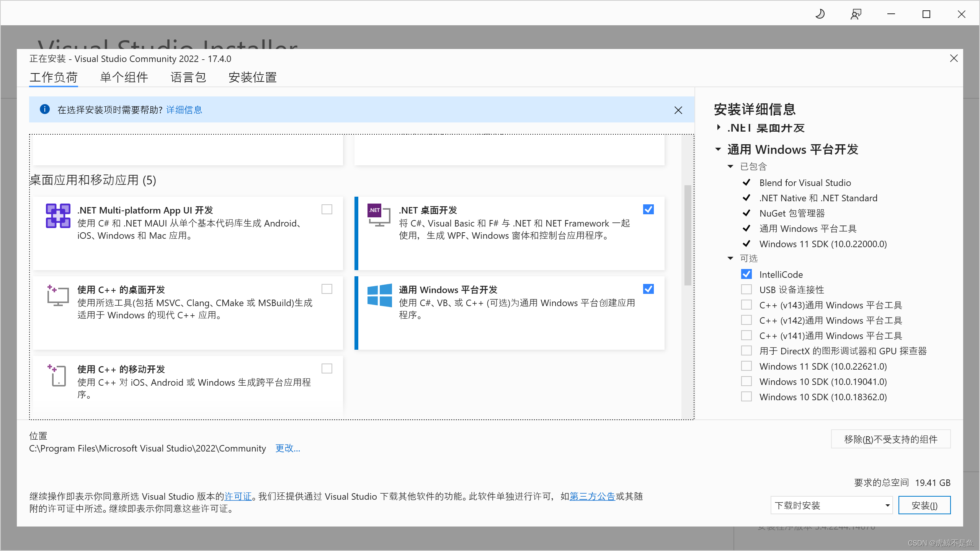Viewport: 980px width, 551px height.
Task: Click the 要求的总空间 19.41 GB value
Action: [933, 483]
